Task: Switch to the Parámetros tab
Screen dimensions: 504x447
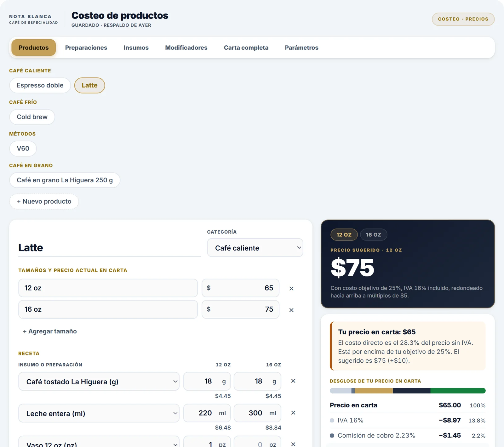Action: coord(301,48)
